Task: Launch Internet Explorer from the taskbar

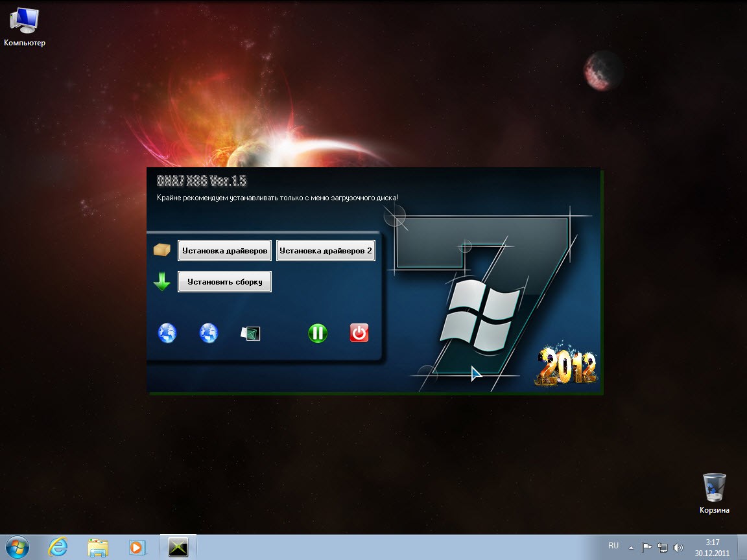Action: coord(58,548)
